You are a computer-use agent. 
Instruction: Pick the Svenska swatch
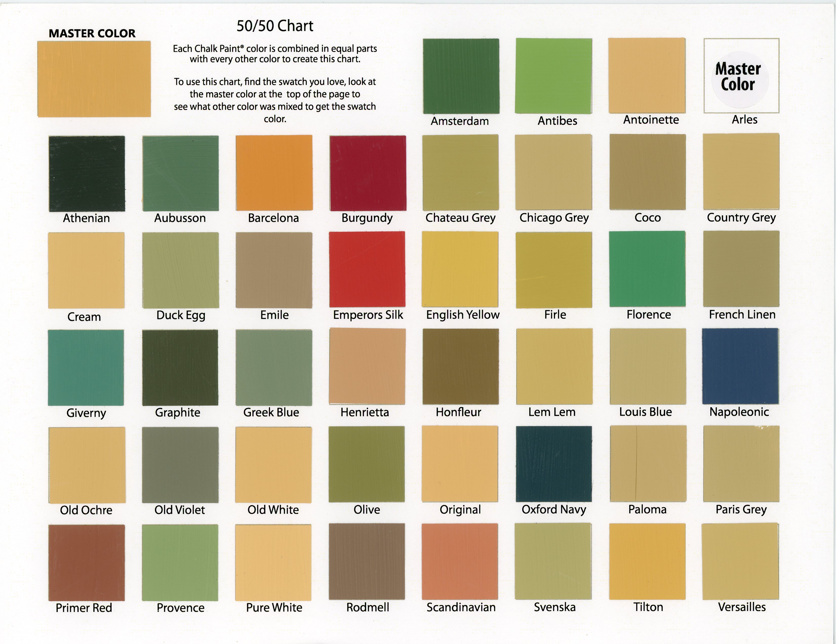click(553, 561)
